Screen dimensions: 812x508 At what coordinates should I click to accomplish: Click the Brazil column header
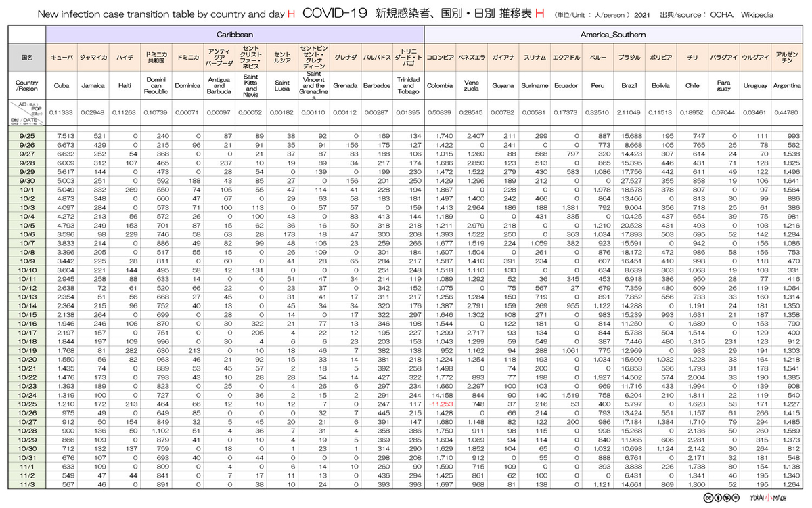click(629, 86)
